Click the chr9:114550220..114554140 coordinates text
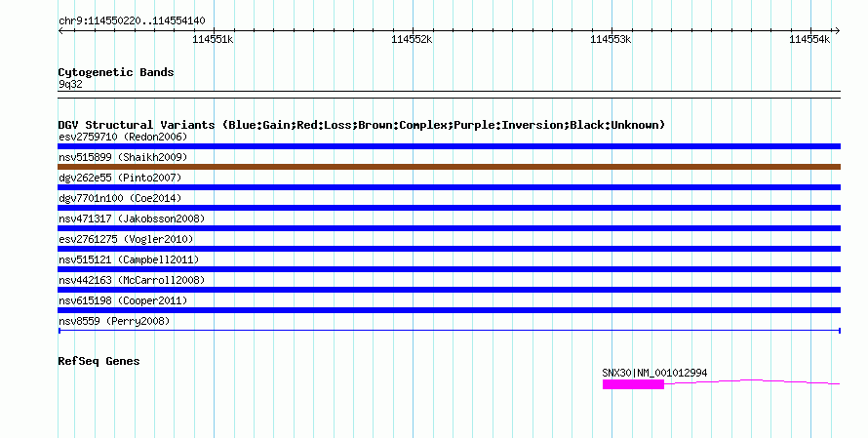This screenshot has width=868, height=438. point(132,21)
